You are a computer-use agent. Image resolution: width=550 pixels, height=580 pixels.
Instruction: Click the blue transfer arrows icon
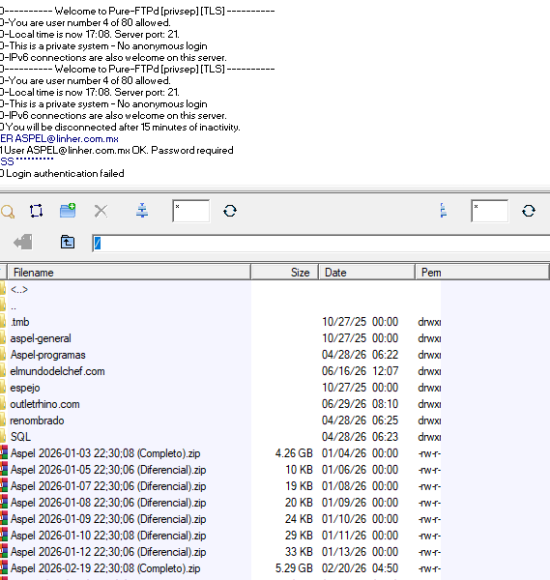point(142,211)
